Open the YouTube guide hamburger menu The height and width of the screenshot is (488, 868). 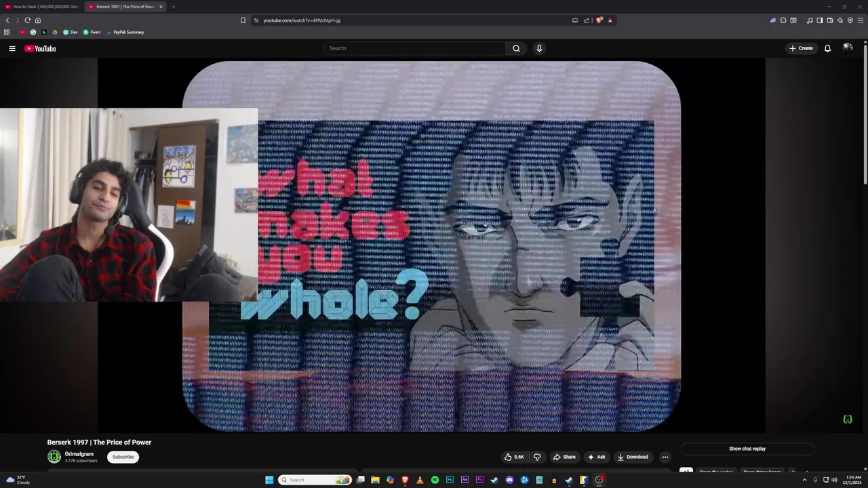12,48
